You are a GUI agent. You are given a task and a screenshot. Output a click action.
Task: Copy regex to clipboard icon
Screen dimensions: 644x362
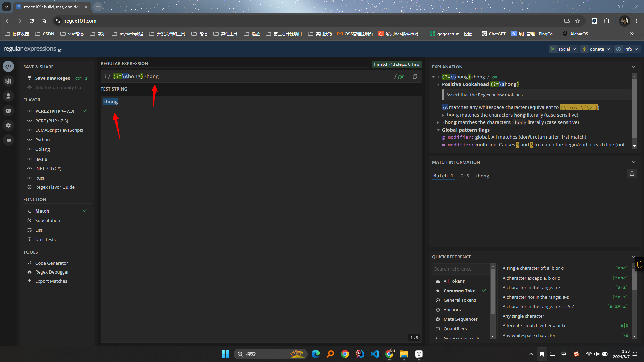point(415,76)
